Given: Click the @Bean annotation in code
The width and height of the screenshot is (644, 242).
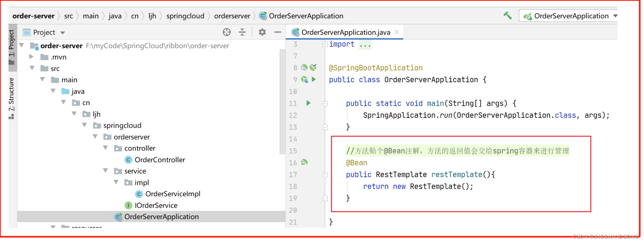Looking at the screenshot, I should [x=357, y=163].
